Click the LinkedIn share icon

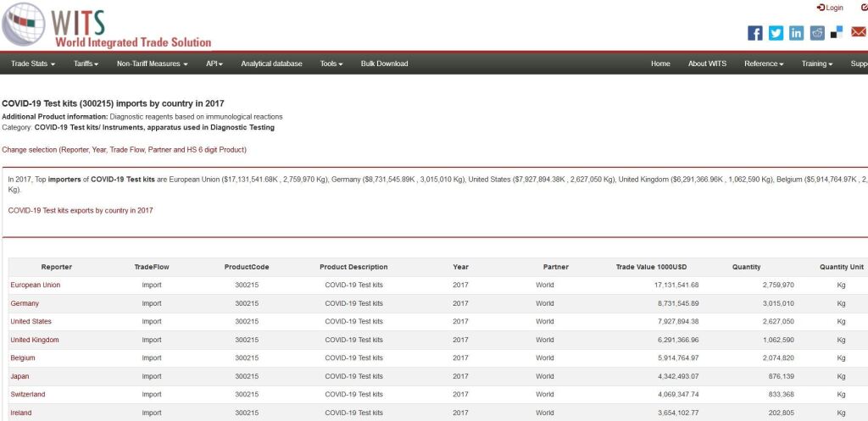[797, 33]
